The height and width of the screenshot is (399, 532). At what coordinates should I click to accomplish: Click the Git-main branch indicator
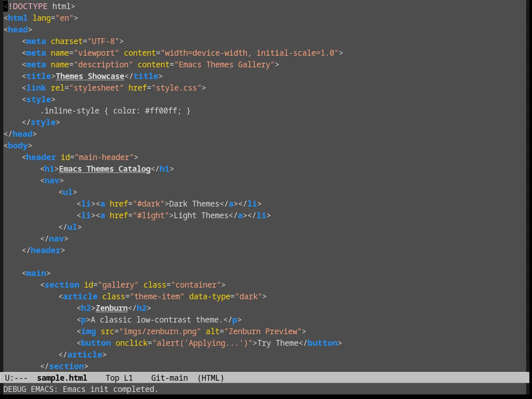coord(170,378)
